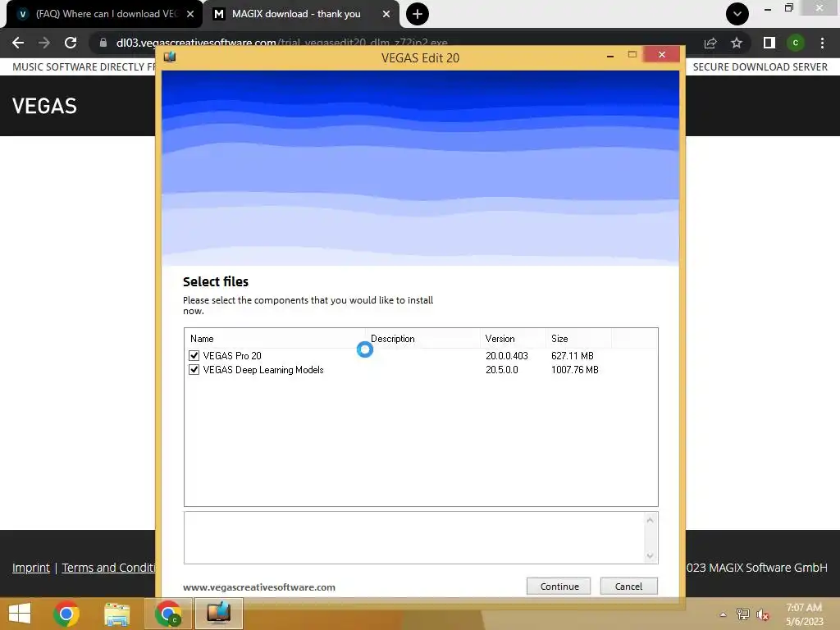Switch to MAGIX download thank you tab
This screenshot has height=630, width=840.
[295, 14]
